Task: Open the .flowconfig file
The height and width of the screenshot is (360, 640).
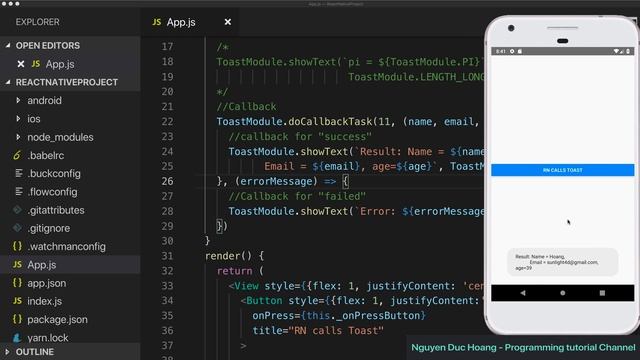Action: (x=52, y=192)
